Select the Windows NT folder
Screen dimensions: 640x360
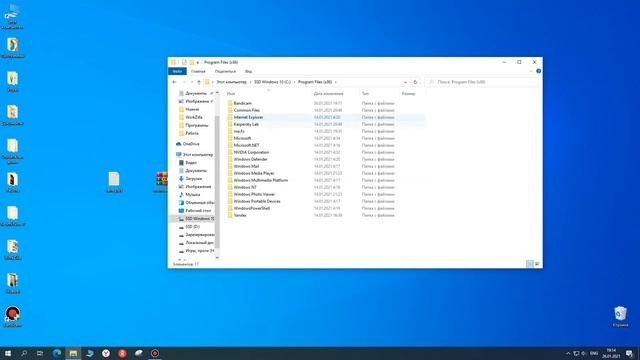tap(245, 187)
